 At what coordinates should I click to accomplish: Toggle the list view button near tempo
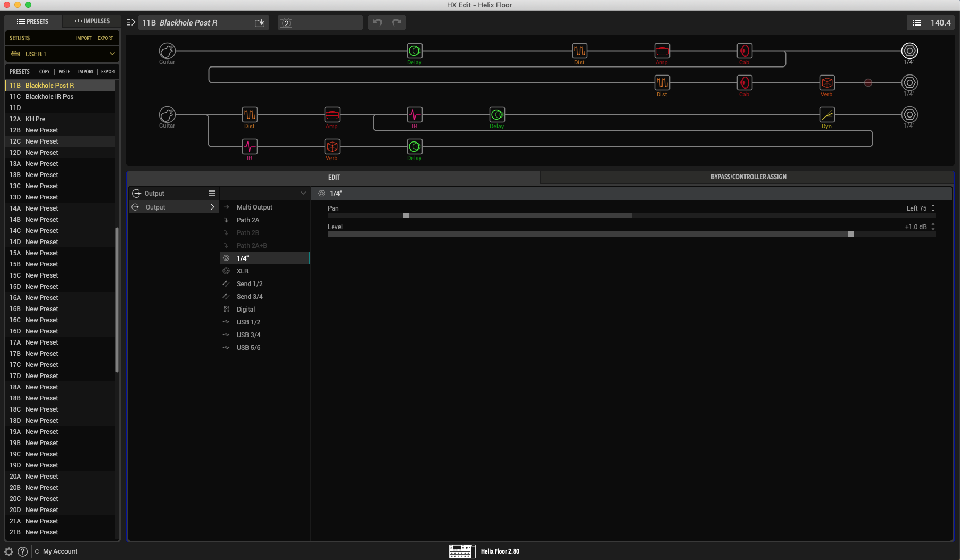coord(916,22)
